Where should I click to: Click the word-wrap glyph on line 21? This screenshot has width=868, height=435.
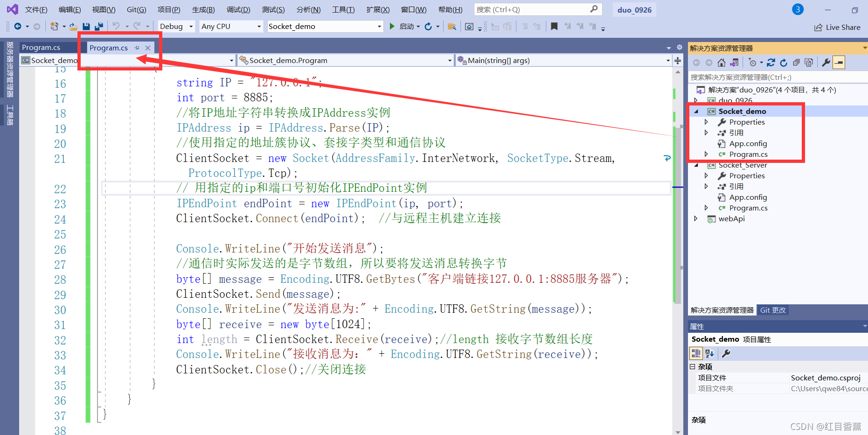[x=667, y=159]
